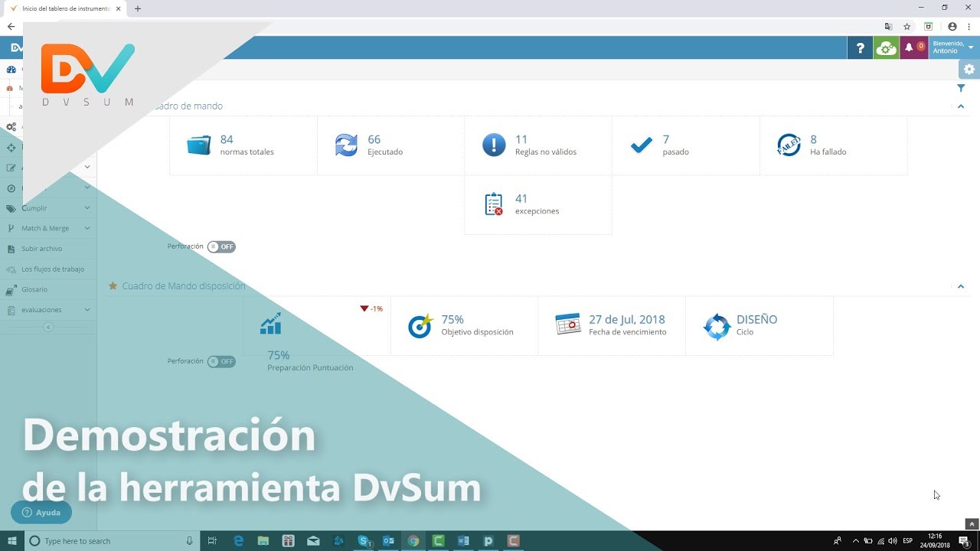The image size is (980, 551).
Task: Click the Ciclo circular arrows icon
Action: tap(717, 326)
